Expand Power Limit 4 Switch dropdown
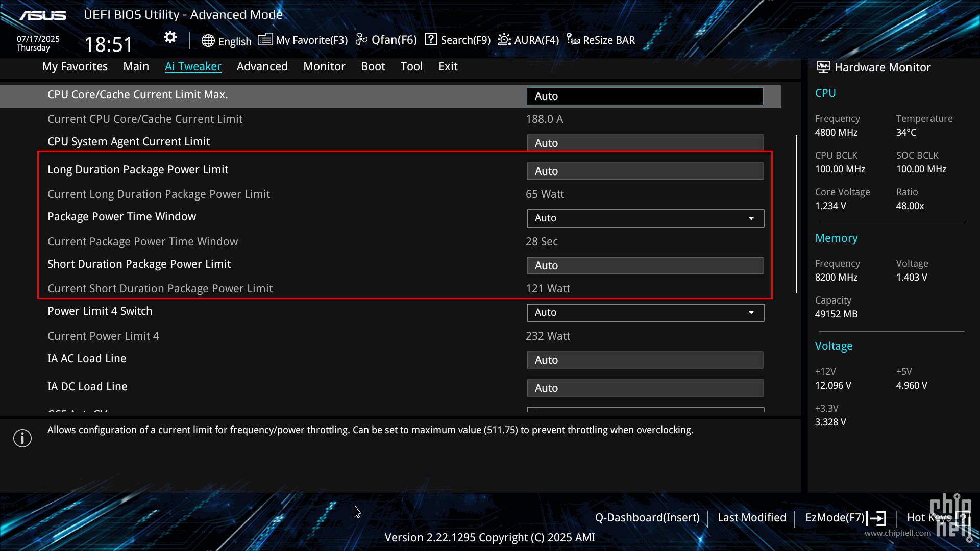This screenshot has height=551, width=980. click(645, 313)
